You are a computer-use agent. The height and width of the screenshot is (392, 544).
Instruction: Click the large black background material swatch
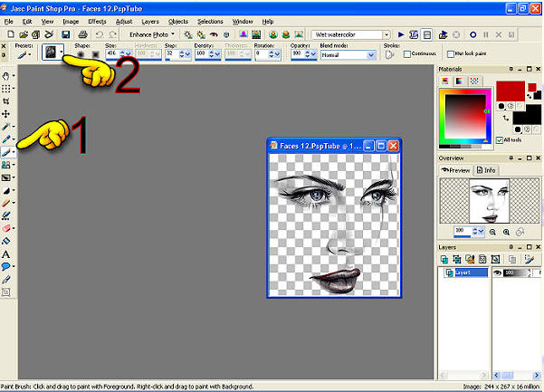[x=527, y=114]
